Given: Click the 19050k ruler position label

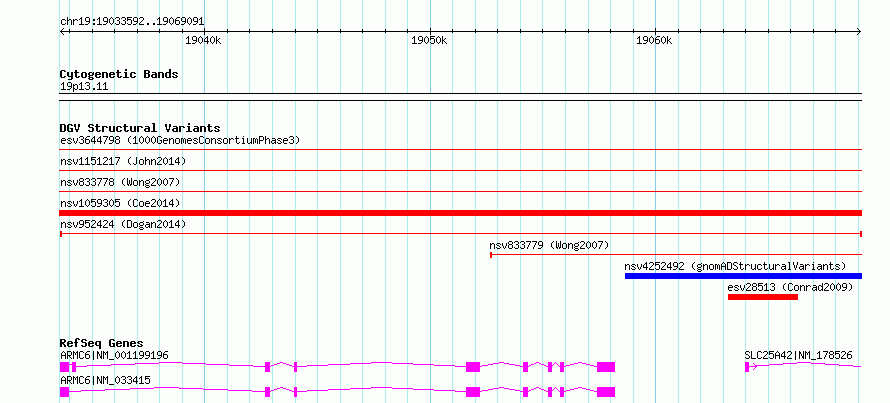Looking at the screenshot, I should [429, 40].
